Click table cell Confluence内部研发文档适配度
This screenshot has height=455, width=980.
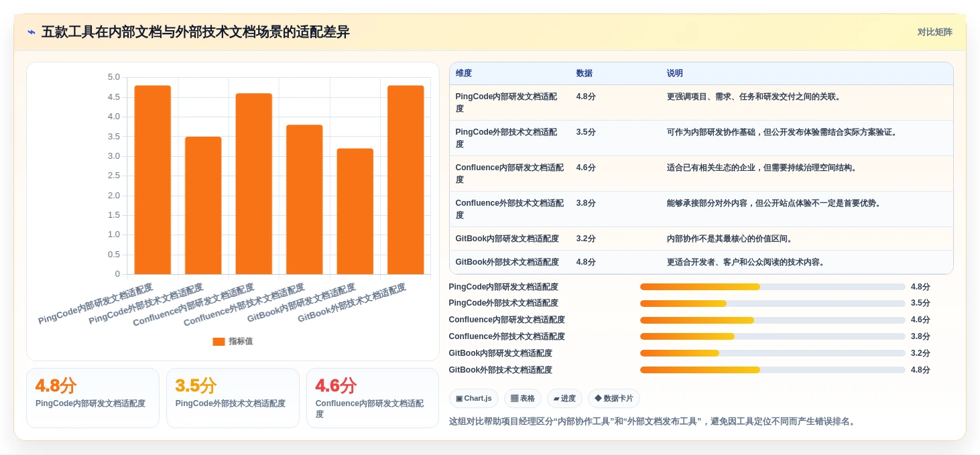509,174
